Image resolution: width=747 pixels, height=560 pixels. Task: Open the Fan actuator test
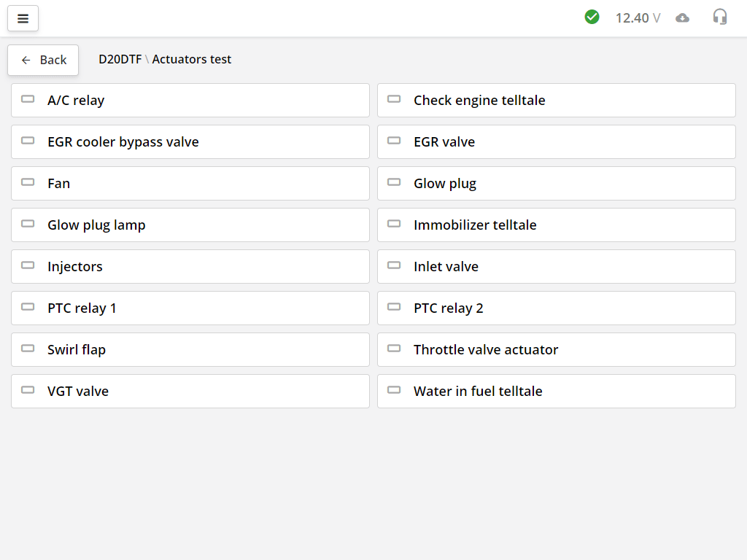pyautogui.click(x=190, y=183)
